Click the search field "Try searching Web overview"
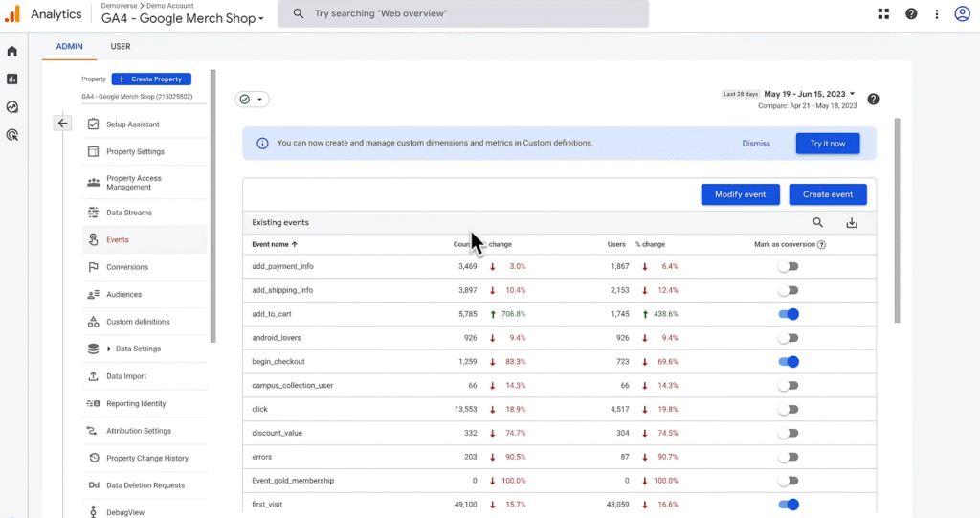This screenshot has width=980, height=518. tap(463, 13)
